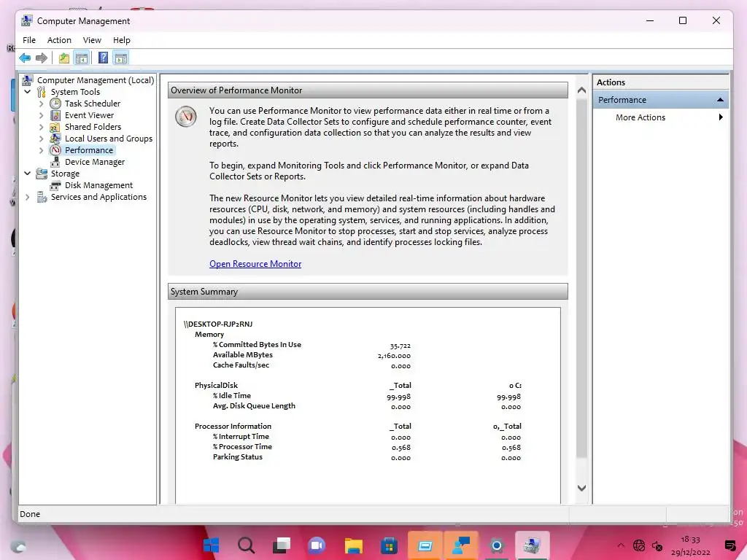Screen dimensions: 747x560
Task: Click the scroll up arrow in center pane
Action: [581, 90]
